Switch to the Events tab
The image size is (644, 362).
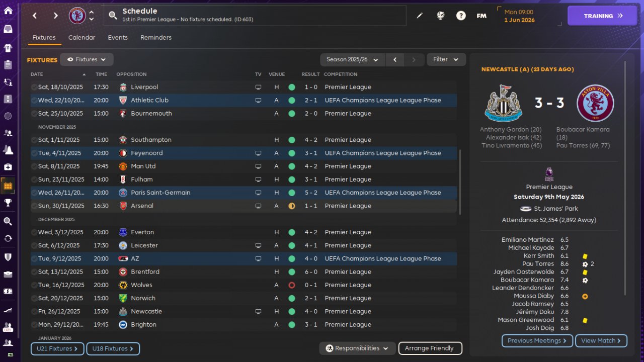coord(118,38)
